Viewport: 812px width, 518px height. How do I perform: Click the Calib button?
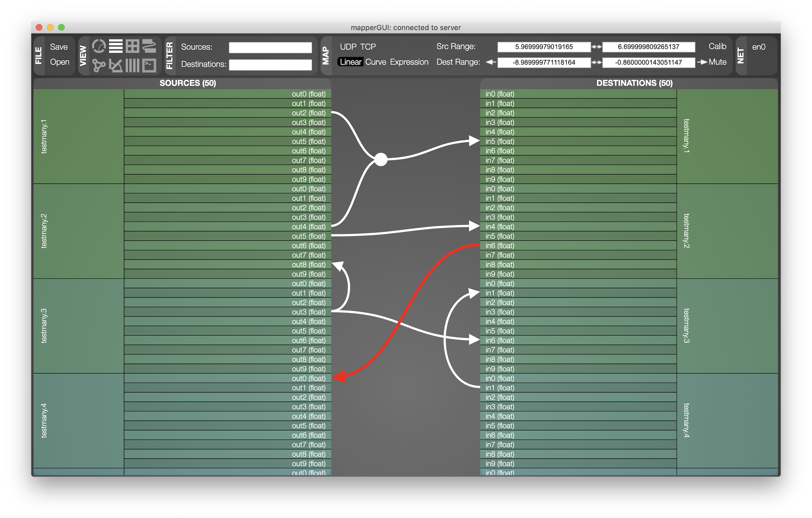(x=717, y=46)
